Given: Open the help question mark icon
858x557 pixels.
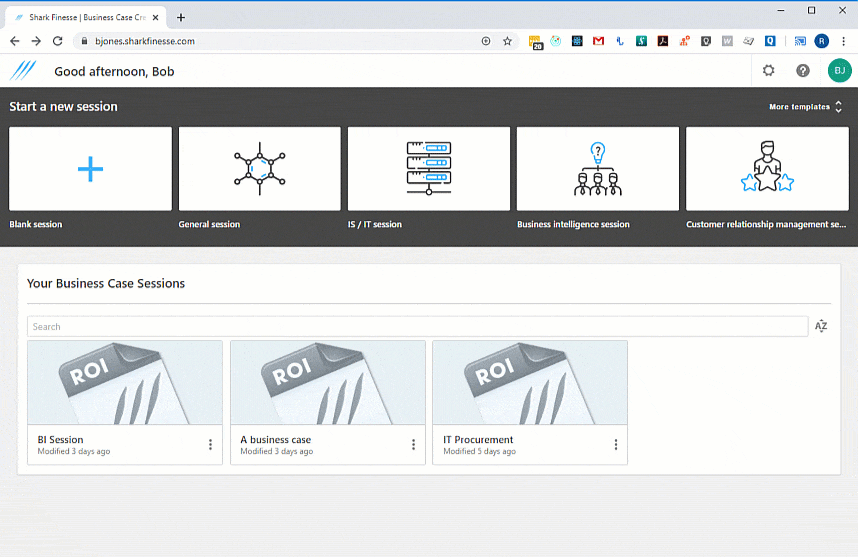Looking at the screenshot, I should tap(802, 71).
